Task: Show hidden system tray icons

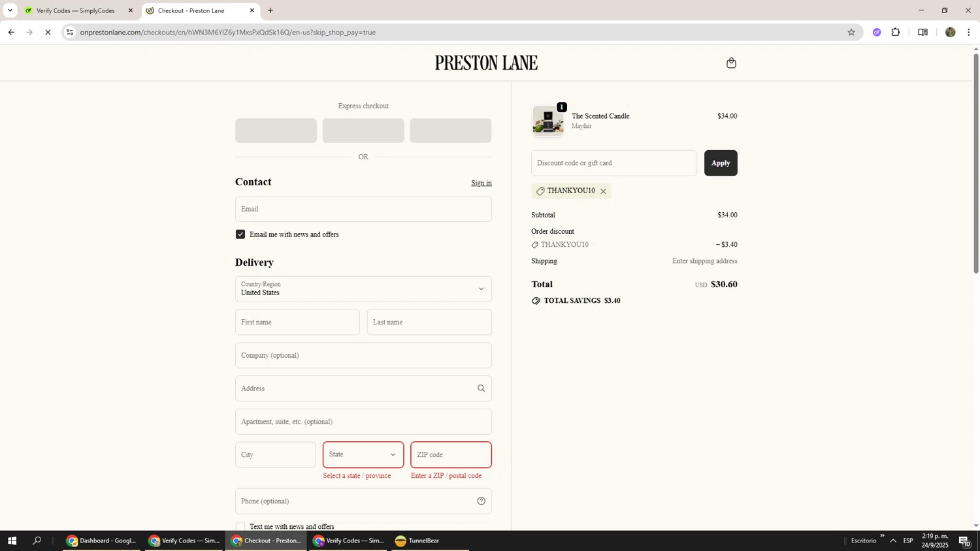Action: pos(893,541)
